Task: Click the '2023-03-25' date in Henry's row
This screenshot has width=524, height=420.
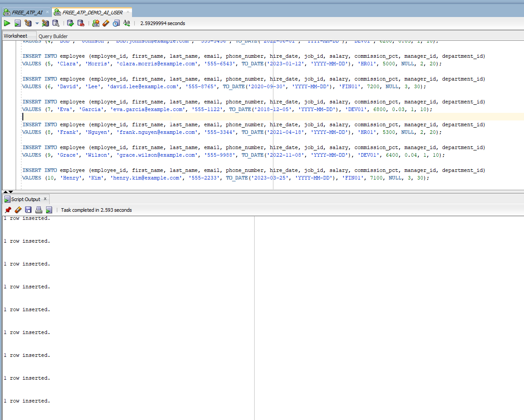Action: [270, 178]
